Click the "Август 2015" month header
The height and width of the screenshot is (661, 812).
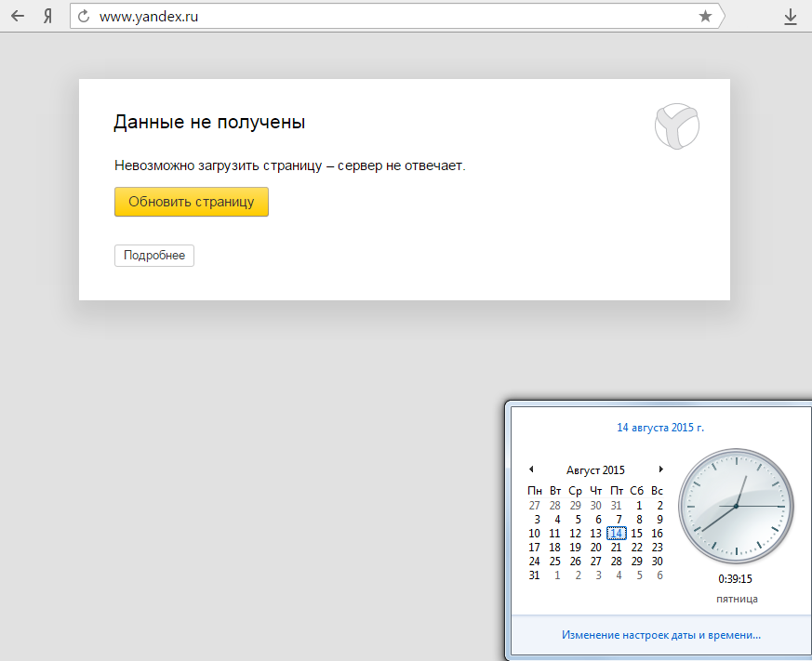coord(595,470)
